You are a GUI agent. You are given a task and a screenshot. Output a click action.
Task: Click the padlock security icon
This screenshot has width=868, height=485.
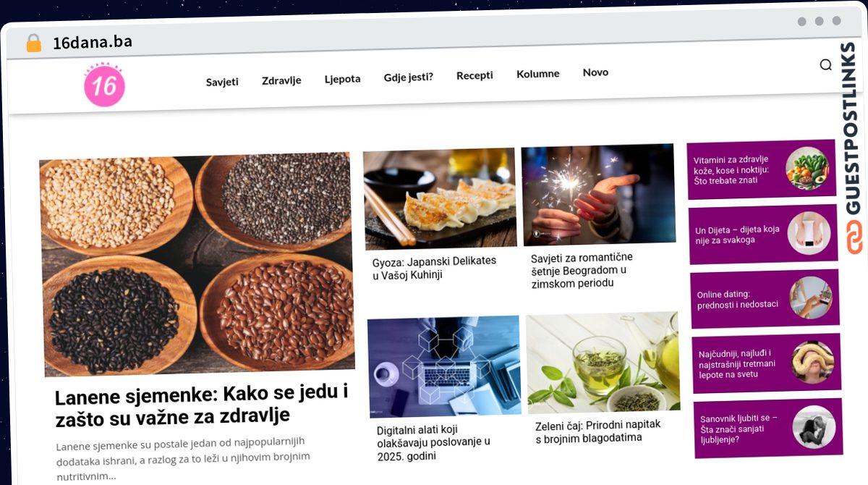coord(33,43)
